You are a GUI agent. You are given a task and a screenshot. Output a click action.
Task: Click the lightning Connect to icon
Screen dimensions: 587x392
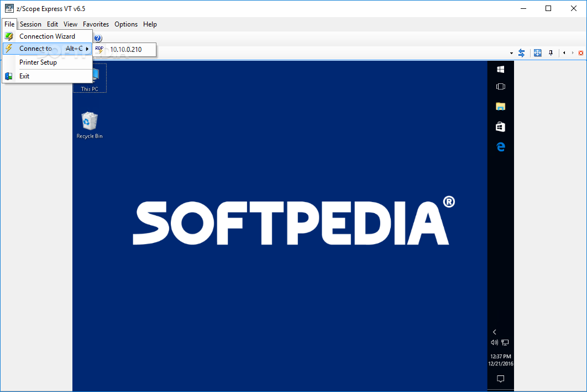9,48
